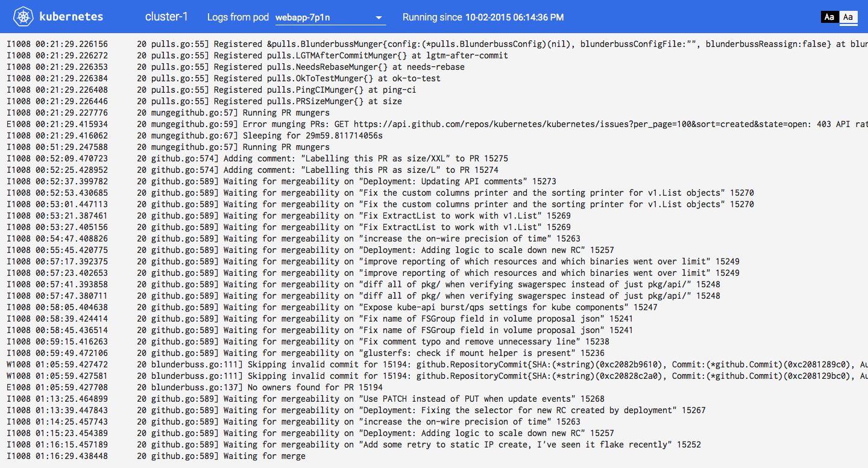
Task: Switch to light (white Aa) log theme
Action: click(848, 17)
